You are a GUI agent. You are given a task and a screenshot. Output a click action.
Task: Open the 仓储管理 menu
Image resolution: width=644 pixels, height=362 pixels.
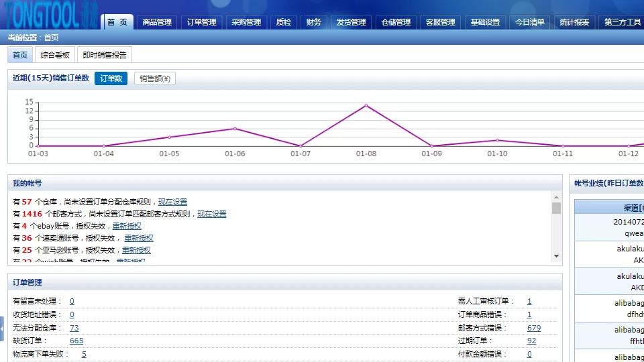pos(396,22)
